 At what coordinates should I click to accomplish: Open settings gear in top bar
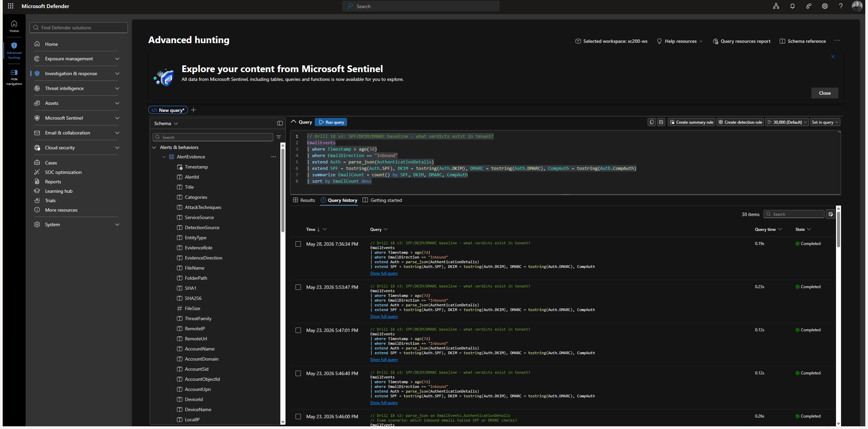point(825,6)
